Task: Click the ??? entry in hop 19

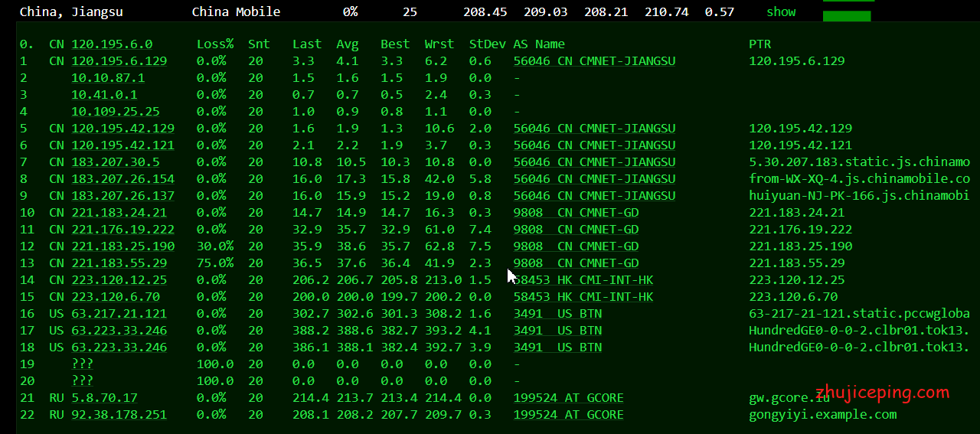Action: (x=82, y=364)
